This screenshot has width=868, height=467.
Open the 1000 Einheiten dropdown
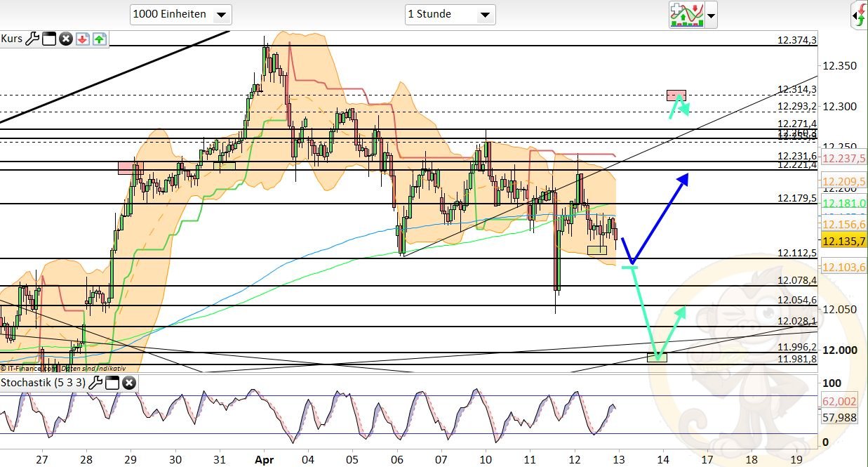[222, 14]
